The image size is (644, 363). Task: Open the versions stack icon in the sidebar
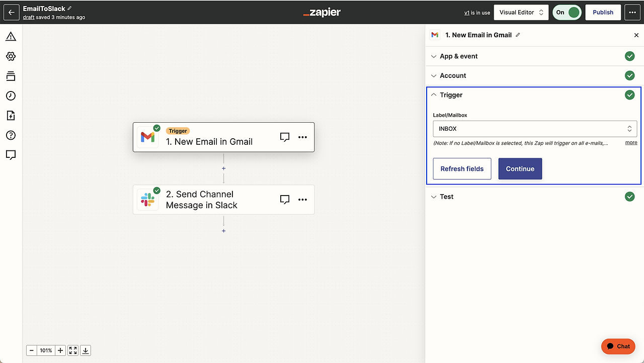click(11, 76)
